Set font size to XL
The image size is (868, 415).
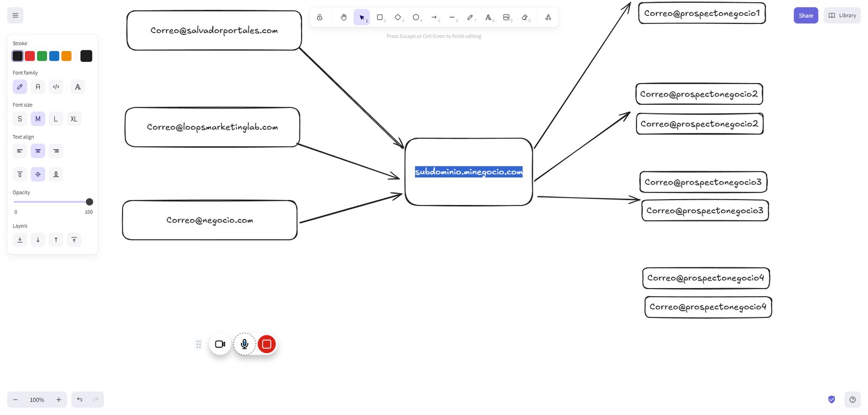[74, 119]
